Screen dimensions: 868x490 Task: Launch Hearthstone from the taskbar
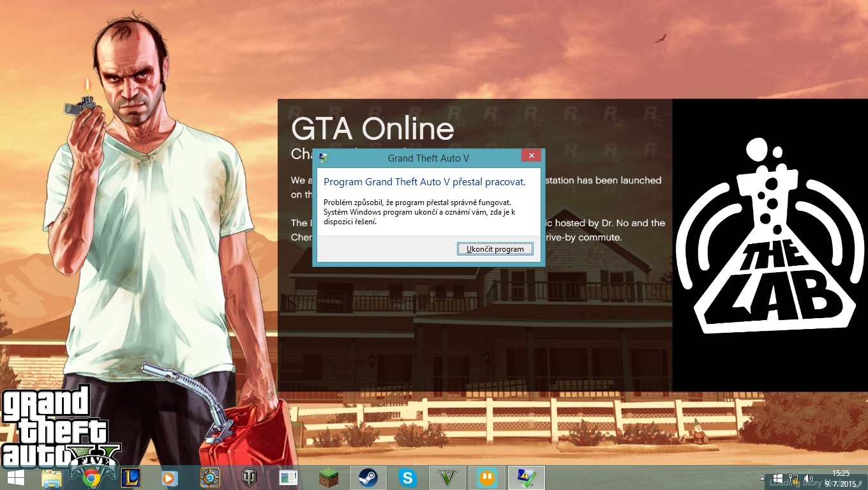pos(210,478)
